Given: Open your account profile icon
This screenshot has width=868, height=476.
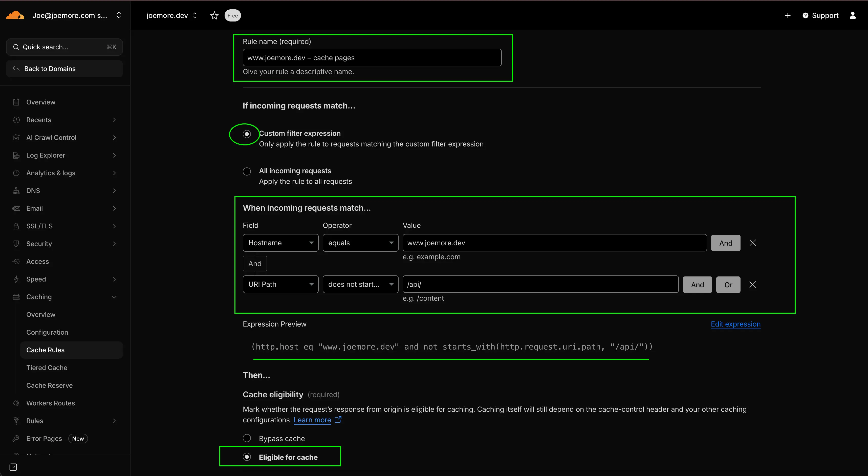Looking at the screenshot, I should coord(853,15).
